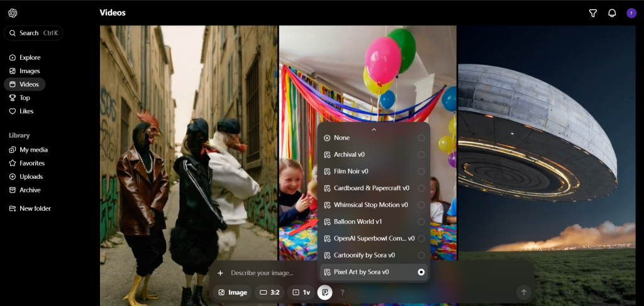Click the Search box

33,33
